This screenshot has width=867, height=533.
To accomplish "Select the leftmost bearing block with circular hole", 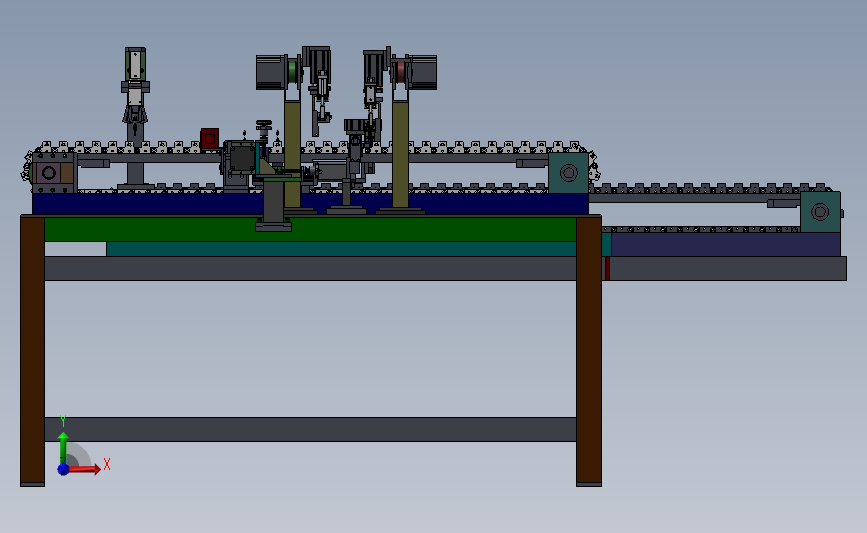I will (x=53, y=173).
